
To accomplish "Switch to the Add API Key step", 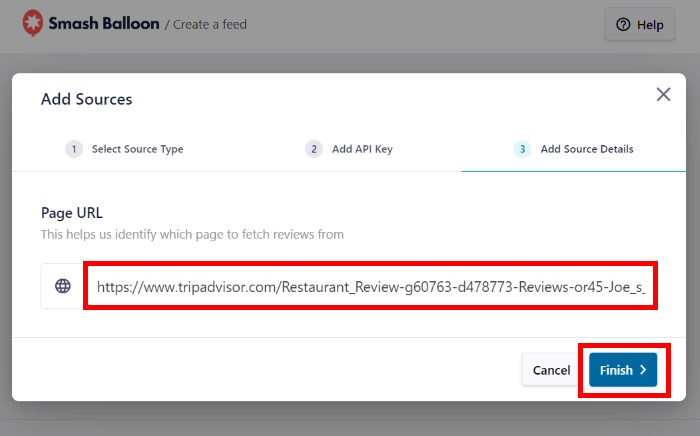I will click(362, 149).
